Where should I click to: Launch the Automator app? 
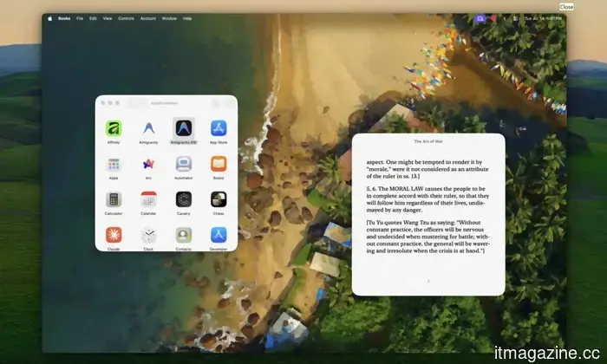tap(184, 164)
